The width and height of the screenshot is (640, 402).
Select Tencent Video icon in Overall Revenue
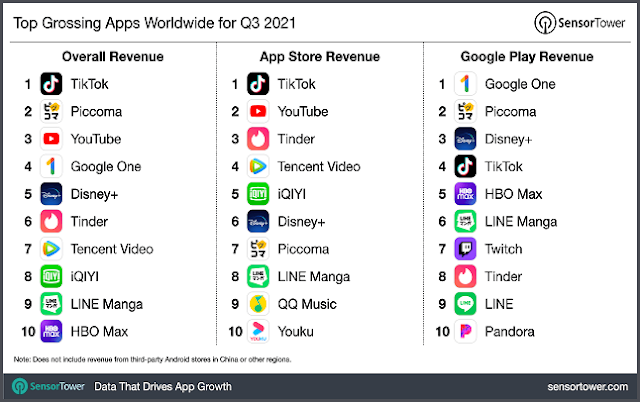click(51, 249)
